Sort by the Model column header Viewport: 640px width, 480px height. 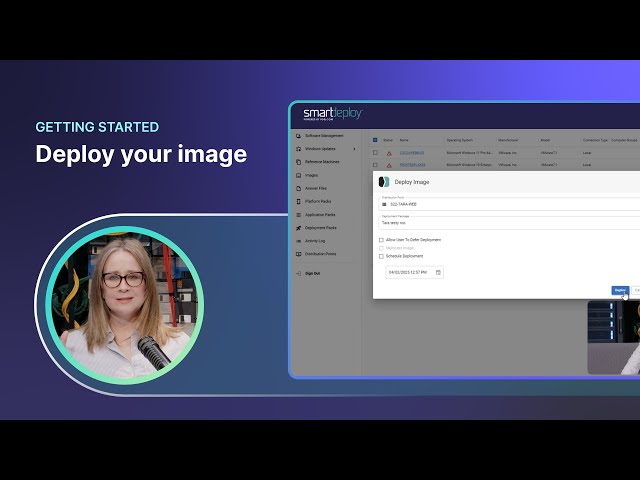[x=545, y=140]
